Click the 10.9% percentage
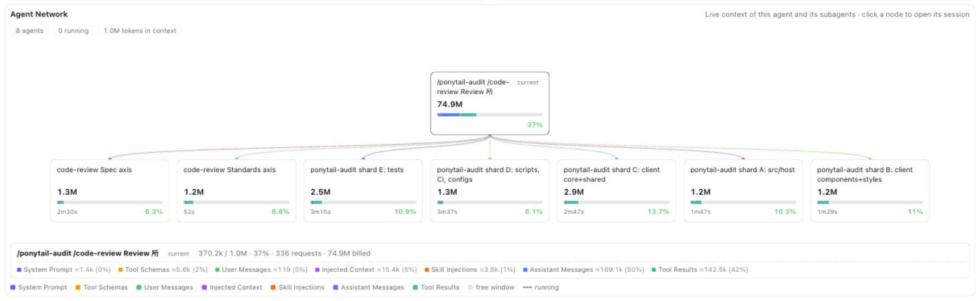 point(405,212)
